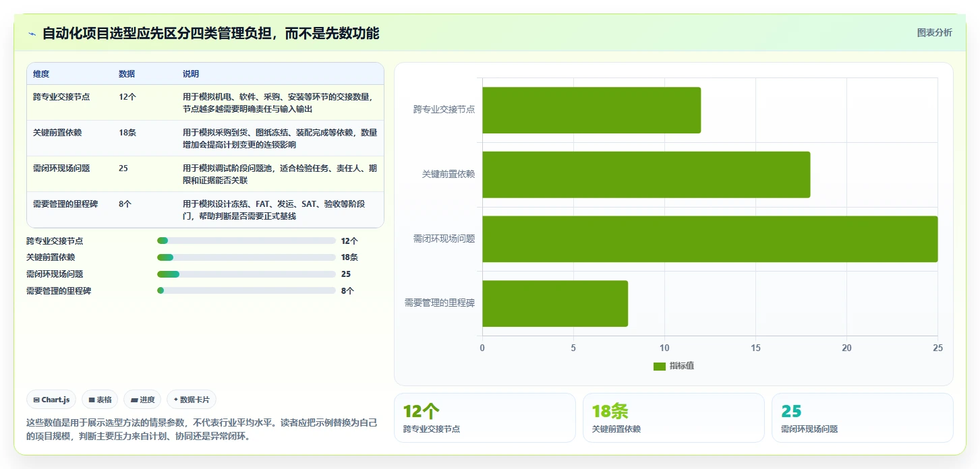
Task: Click the 18条 value beside its progress bar
Action: click(x=349, y=257)
